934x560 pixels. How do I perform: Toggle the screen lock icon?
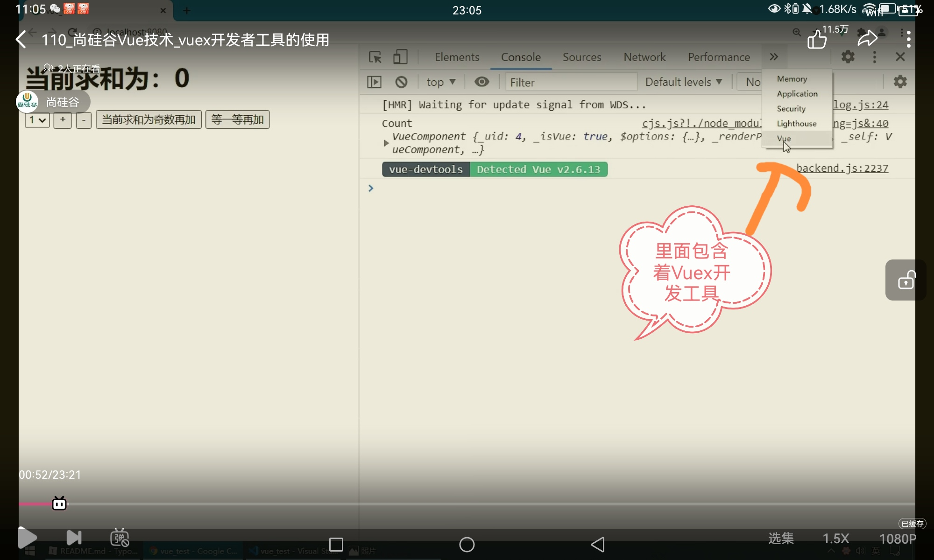pos(906,280)
